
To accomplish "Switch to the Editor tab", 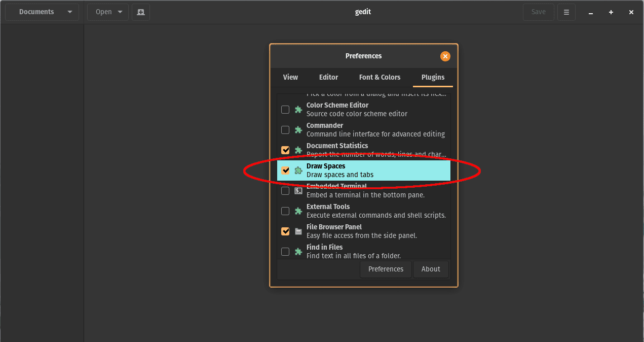I will (x=328, y=77).
